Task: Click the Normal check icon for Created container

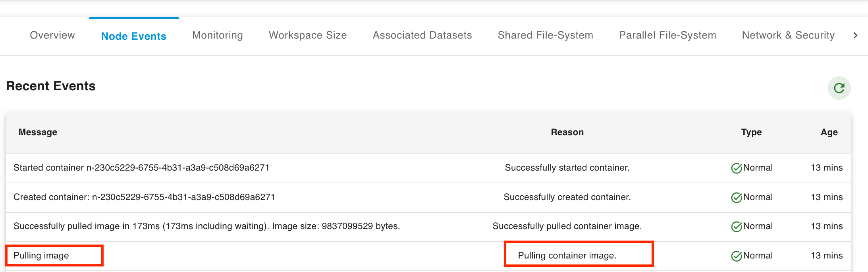Action: [737, 197]
